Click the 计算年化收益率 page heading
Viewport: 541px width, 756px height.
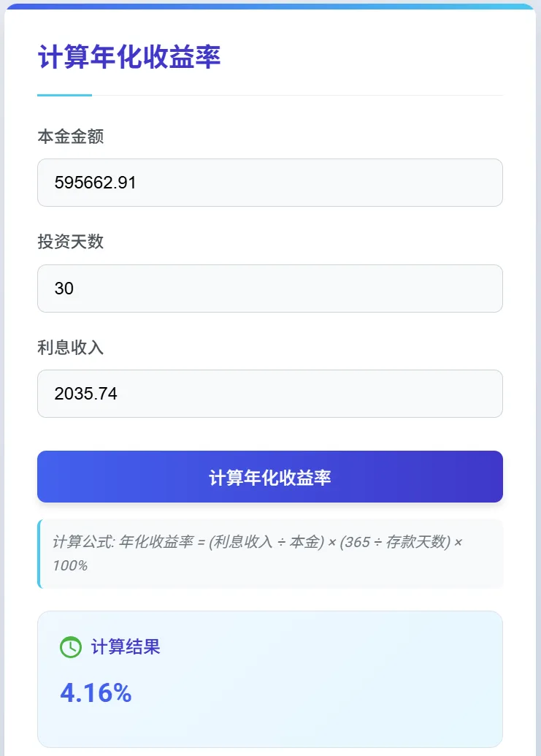coord(128,57)
